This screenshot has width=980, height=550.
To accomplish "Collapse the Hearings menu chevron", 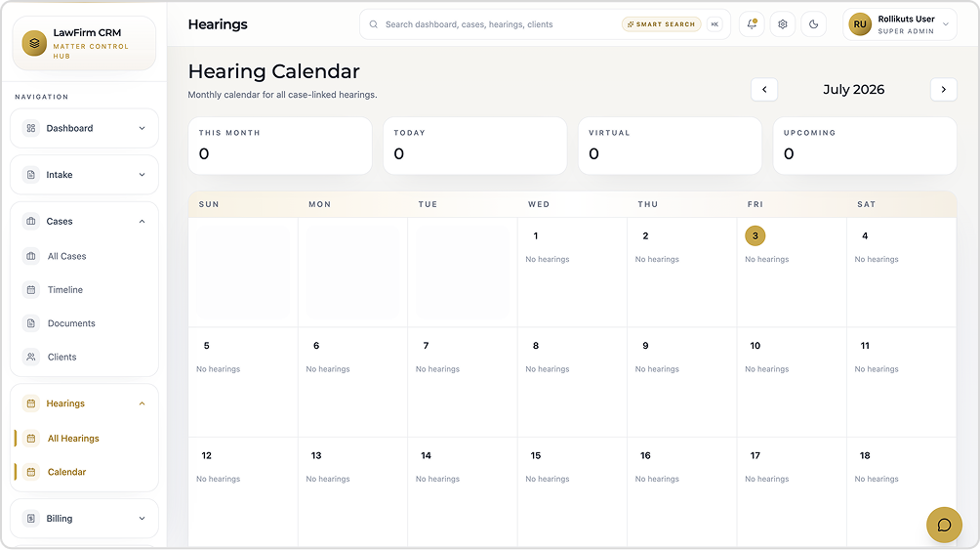I will (x=142, y=403).
